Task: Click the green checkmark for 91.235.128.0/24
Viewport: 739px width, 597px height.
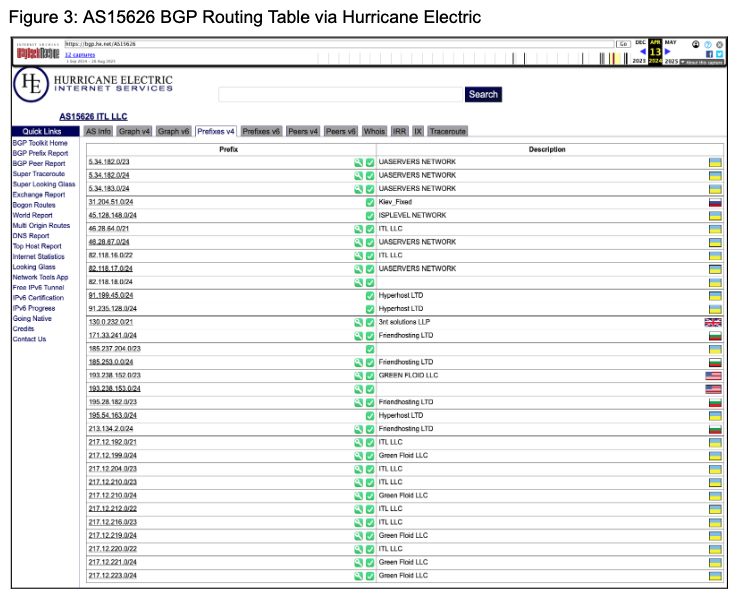Action: (370, 309)
